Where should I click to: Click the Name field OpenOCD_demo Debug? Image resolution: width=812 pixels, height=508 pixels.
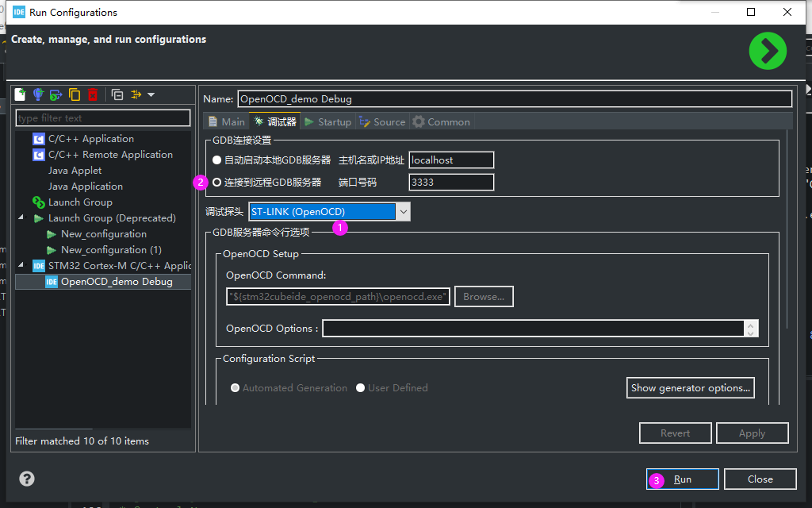tap(515, 99)
